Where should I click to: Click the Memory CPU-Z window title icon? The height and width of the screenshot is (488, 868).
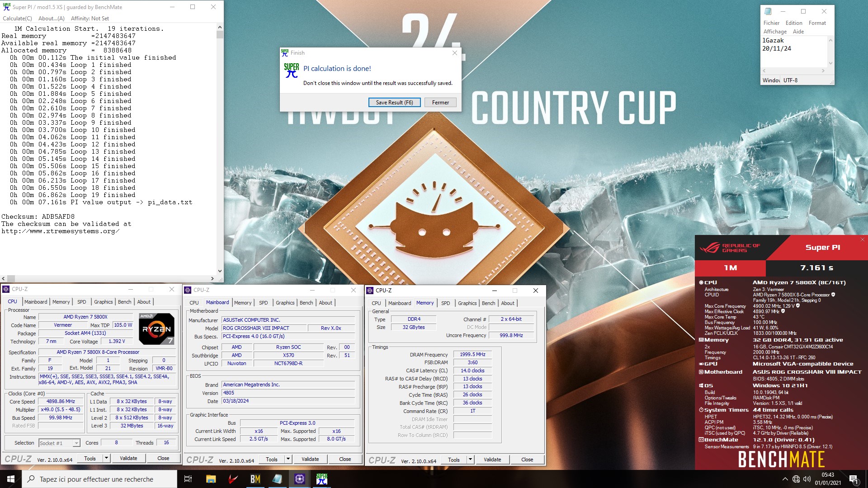pos(370,291)
